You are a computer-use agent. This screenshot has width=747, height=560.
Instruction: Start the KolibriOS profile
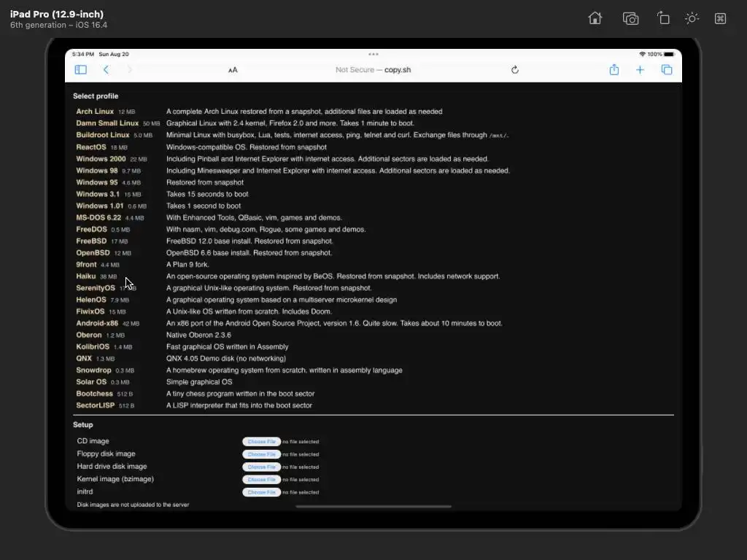point(93,346)
